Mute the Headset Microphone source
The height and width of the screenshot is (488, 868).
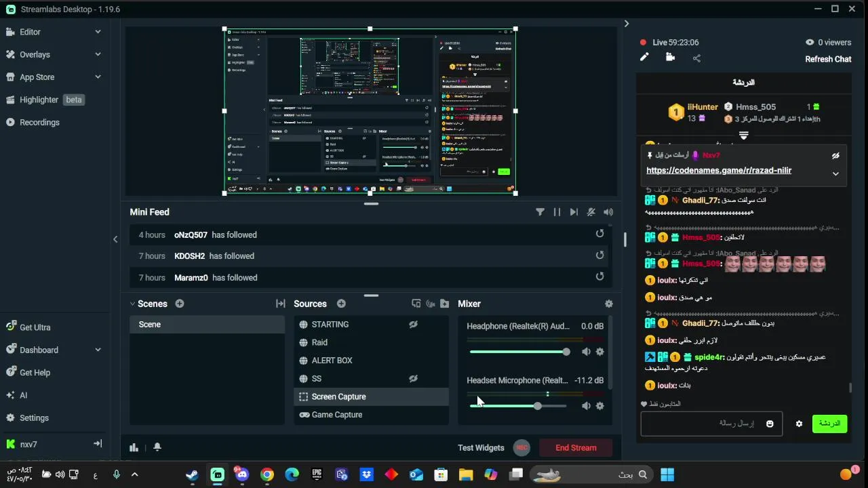tap(586, 406)
